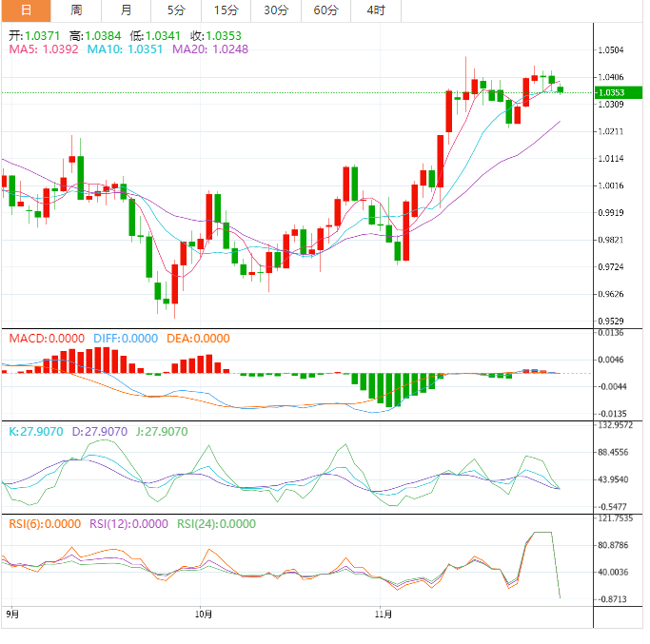Click the RSI(24) indicator label

(x=216, y=524)
